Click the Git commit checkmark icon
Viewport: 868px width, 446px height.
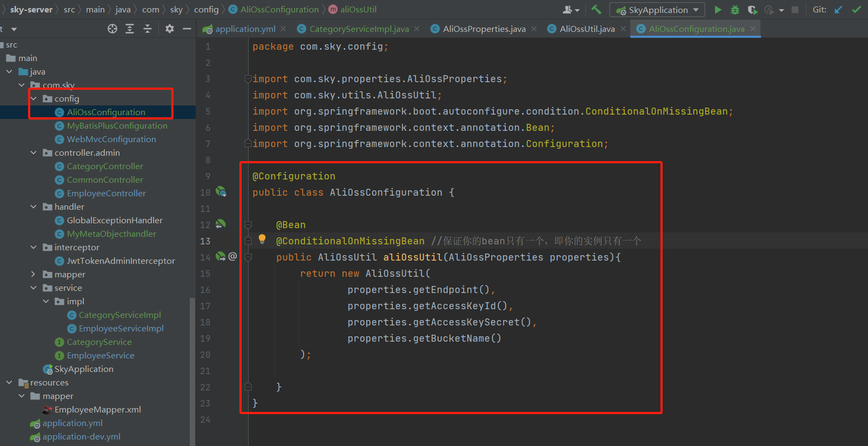856,10
